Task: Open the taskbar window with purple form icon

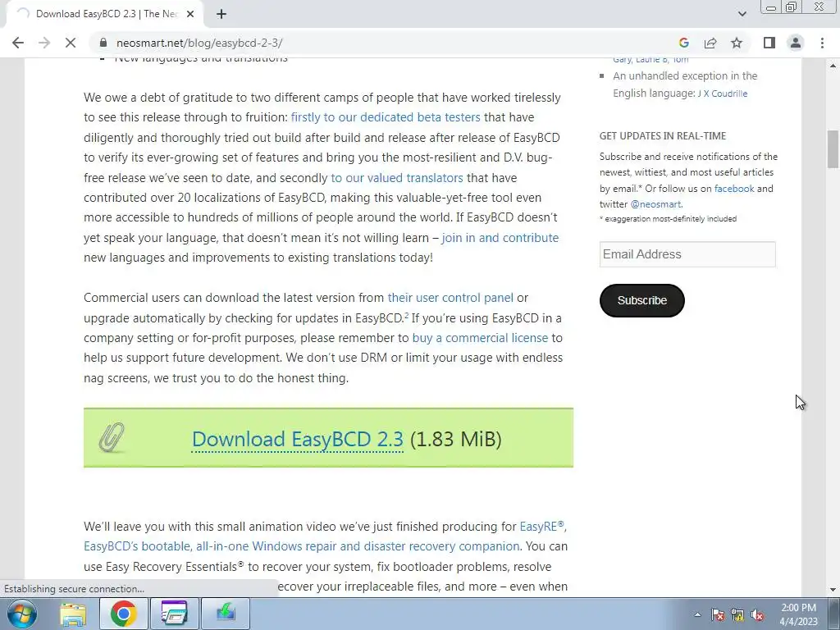Action: click(174, 614)
